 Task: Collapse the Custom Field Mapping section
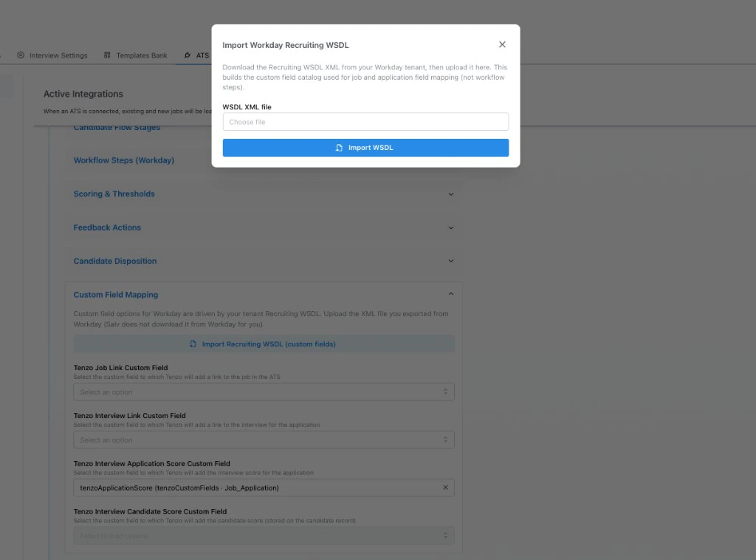pyautogui.click(x=264, y=294)
